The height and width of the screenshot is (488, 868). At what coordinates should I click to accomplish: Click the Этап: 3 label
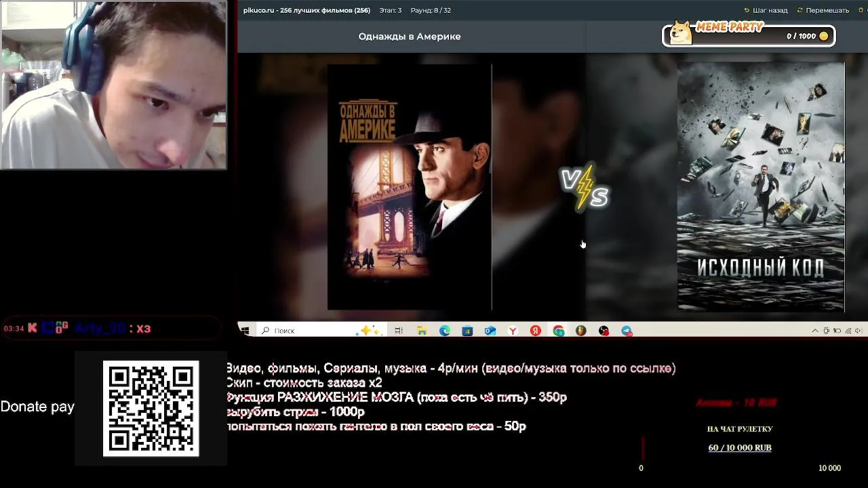[391, 10]
